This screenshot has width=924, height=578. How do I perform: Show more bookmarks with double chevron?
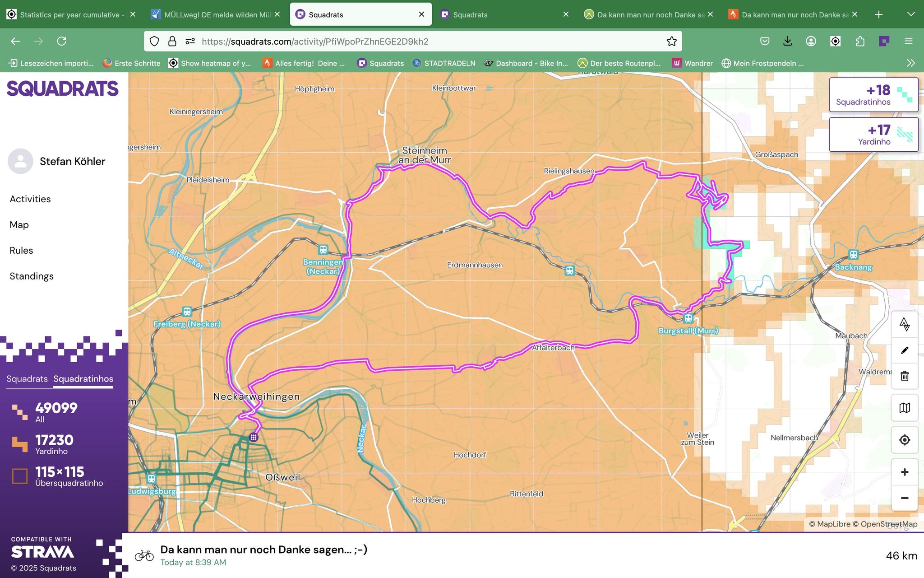pos(910,63)
